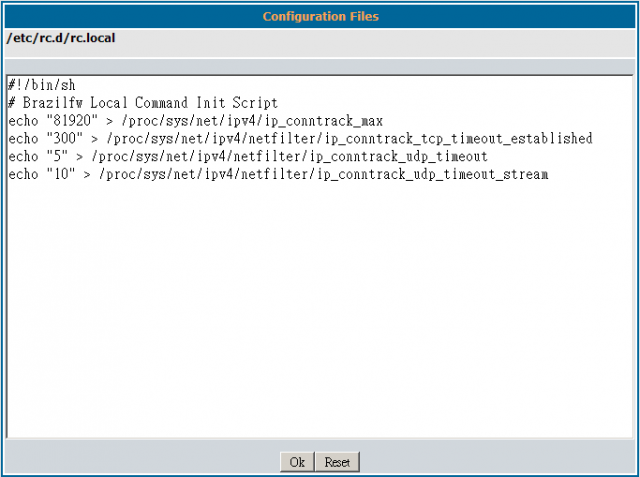The height and width of the screenshot is (477, 640).
Task: Click the Reset button
Action: (337, 462)
